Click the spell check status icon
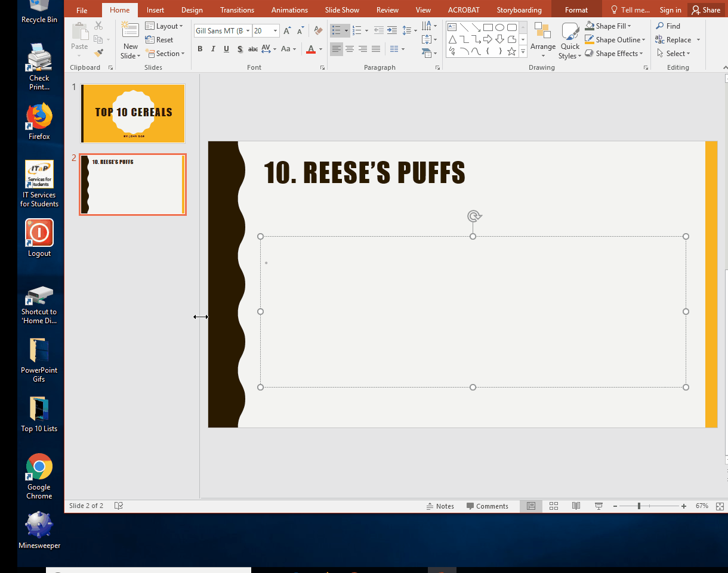 tap(119, 506)
